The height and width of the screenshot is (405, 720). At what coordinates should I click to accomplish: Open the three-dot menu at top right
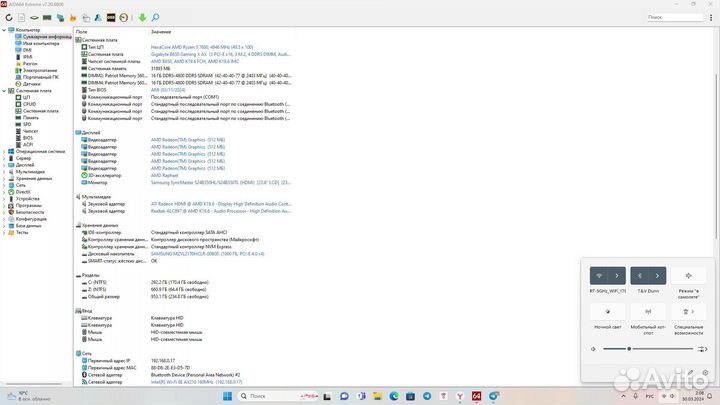711,17
